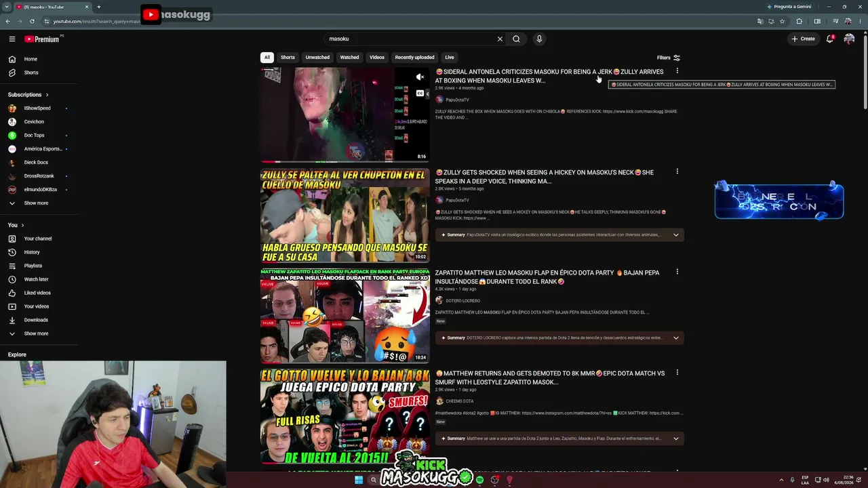Open the browser Extensions puzzle menu
Image resolution: width=868 pixels, height=488 pixels.
pyautogui.click(x=799, y=21)
